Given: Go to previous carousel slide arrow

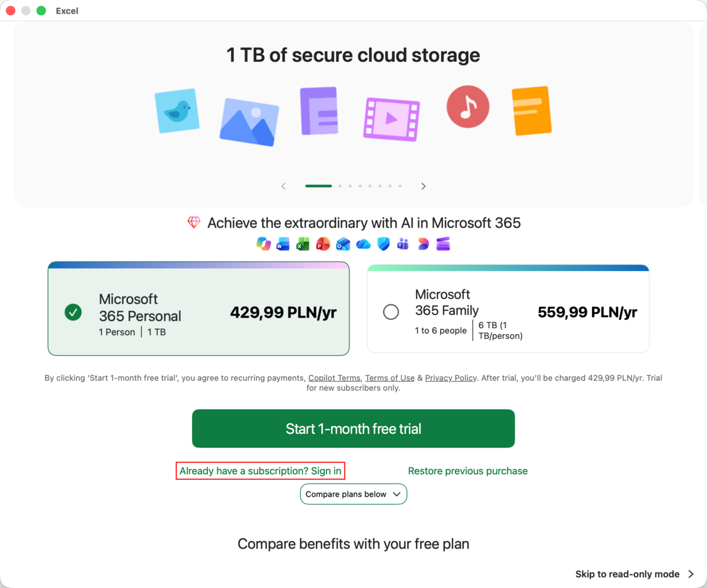Looking at the screenshot, I should 283,186.
